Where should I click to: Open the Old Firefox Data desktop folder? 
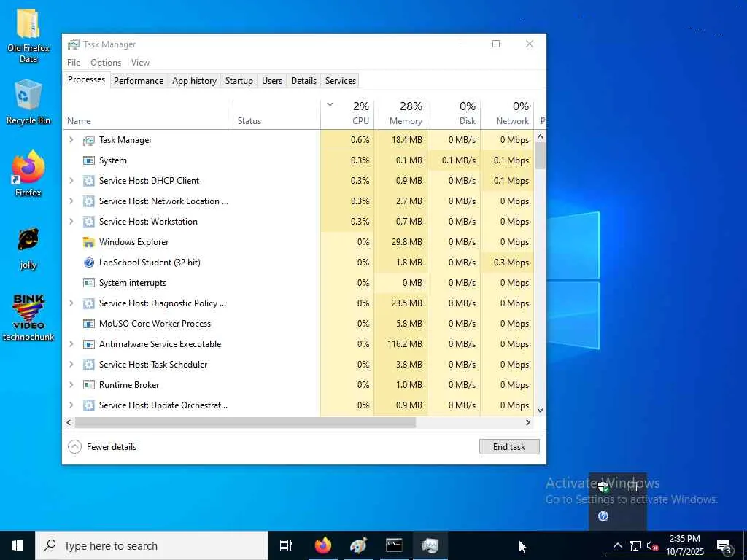tap(28, 36)
